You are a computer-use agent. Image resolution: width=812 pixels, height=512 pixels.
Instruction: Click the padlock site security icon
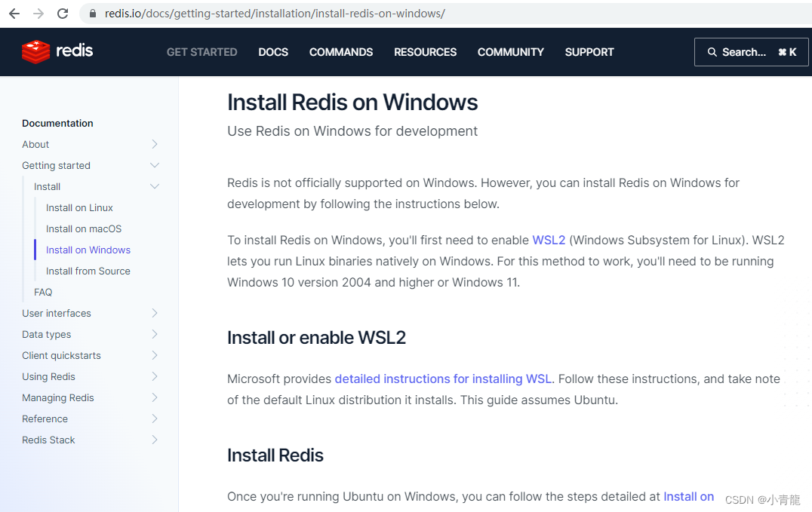[93, 14]
